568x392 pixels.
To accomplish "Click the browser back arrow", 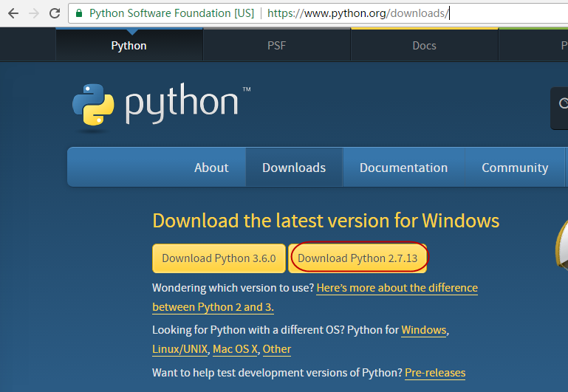I will (x=13, y=13).
